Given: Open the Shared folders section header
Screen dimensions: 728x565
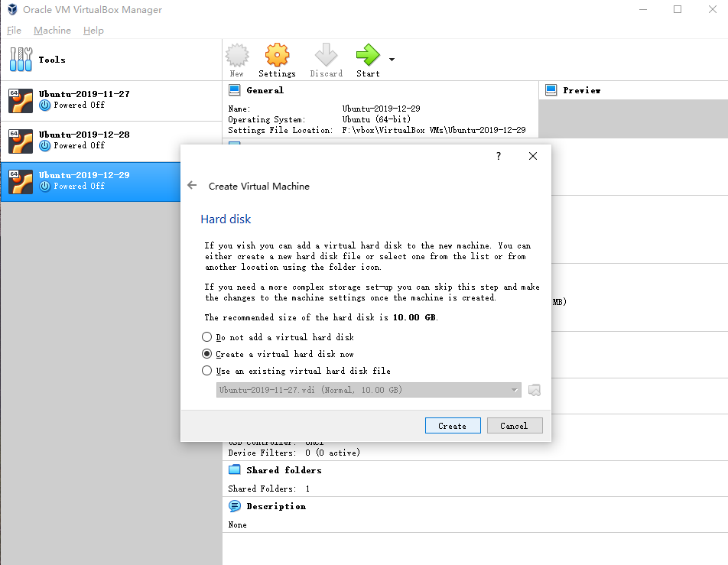Looking at the screenshot, I should pos(284,470).
